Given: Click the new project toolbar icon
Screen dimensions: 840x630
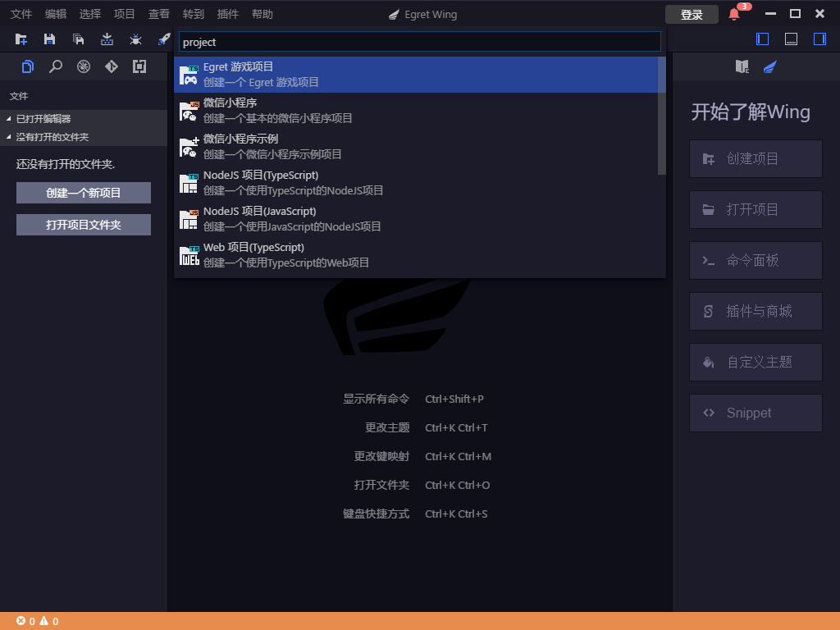Looking at the screenshot, I should click(21, 39).
